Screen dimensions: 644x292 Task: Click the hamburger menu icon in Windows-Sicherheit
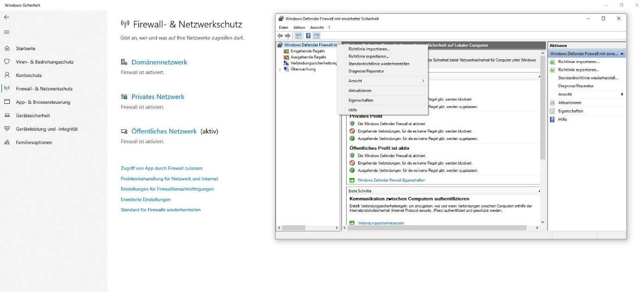pos(6,32)
